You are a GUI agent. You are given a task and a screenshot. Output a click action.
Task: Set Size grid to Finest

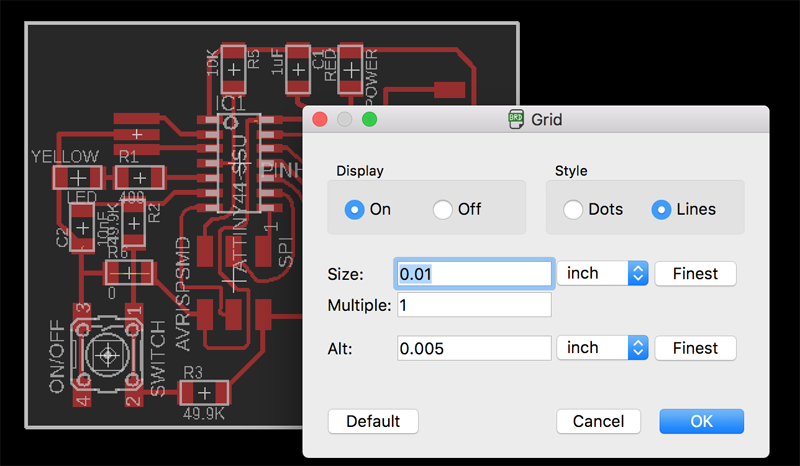click(695, 274)
